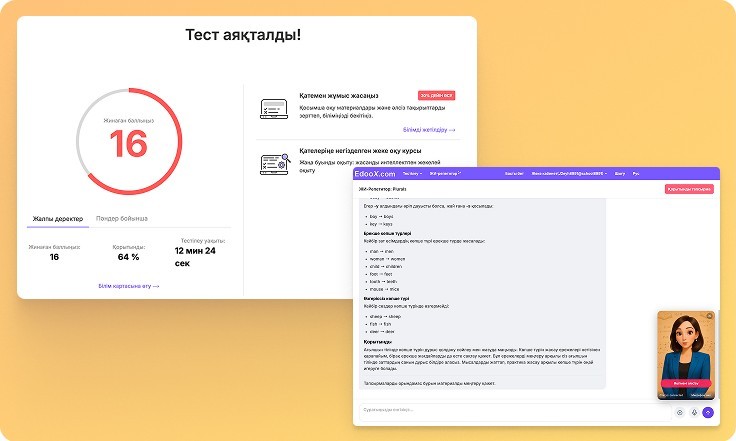Click the laptop magnifier icon for personal course

point(275,164)
